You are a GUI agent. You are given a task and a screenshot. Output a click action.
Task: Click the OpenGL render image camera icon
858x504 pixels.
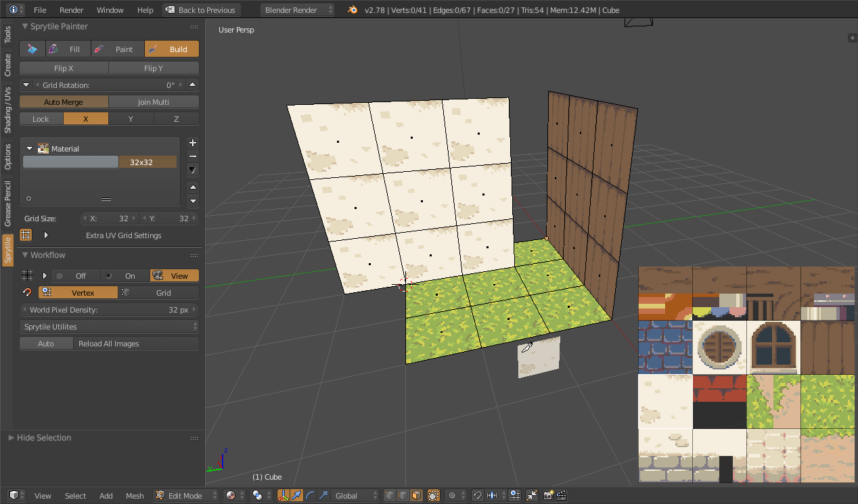tap(548, 496)
